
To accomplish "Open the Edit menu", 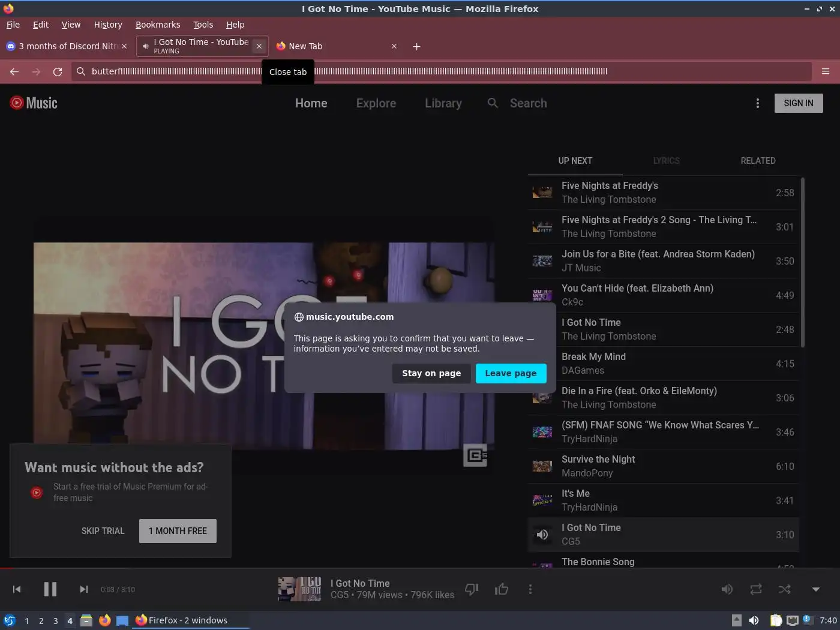I will (x=41, y=25).
